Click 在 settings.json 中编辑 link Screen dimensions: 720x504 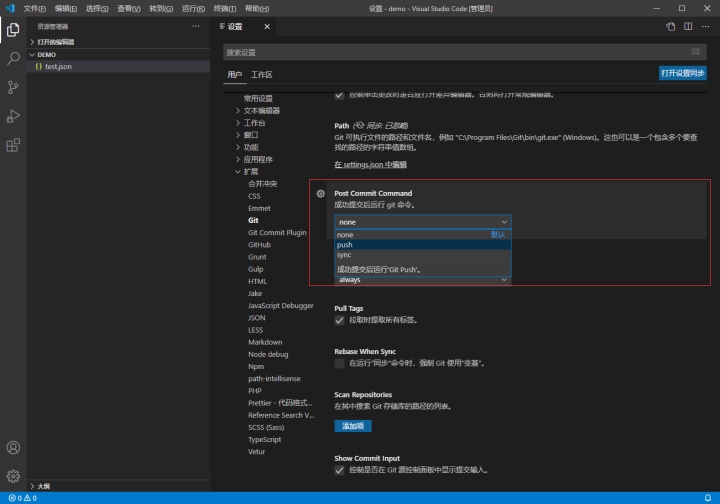point(370,164)
